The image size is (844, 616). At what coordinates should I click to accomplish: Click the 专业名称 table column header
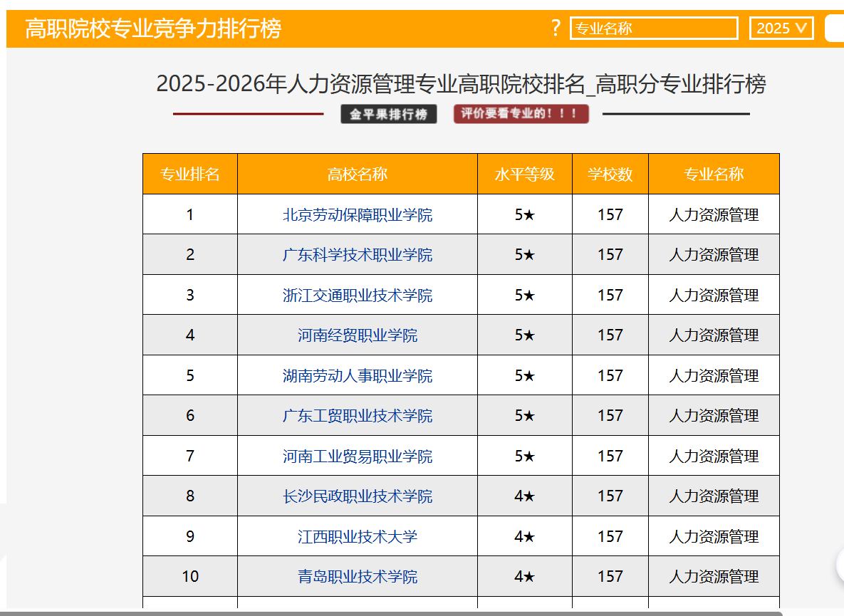click(x=714, y=174)
